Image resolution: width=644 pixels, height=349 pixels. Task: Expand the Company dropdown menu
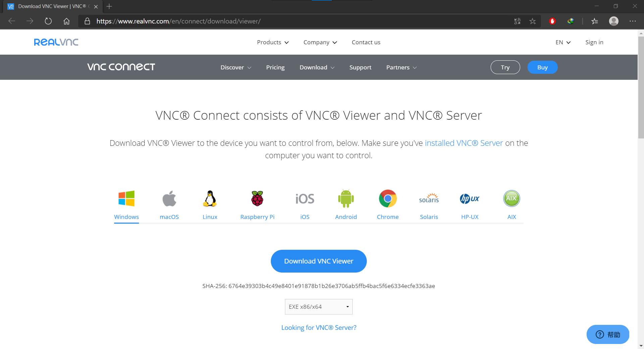tap(320, 42)
